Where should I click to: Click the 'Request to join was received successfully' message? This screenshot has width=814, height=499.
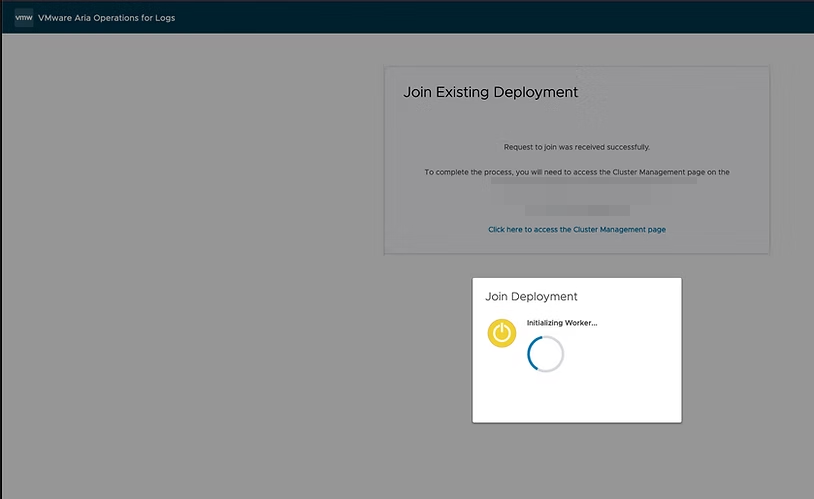pyautogui.click(x=576, y=147)
